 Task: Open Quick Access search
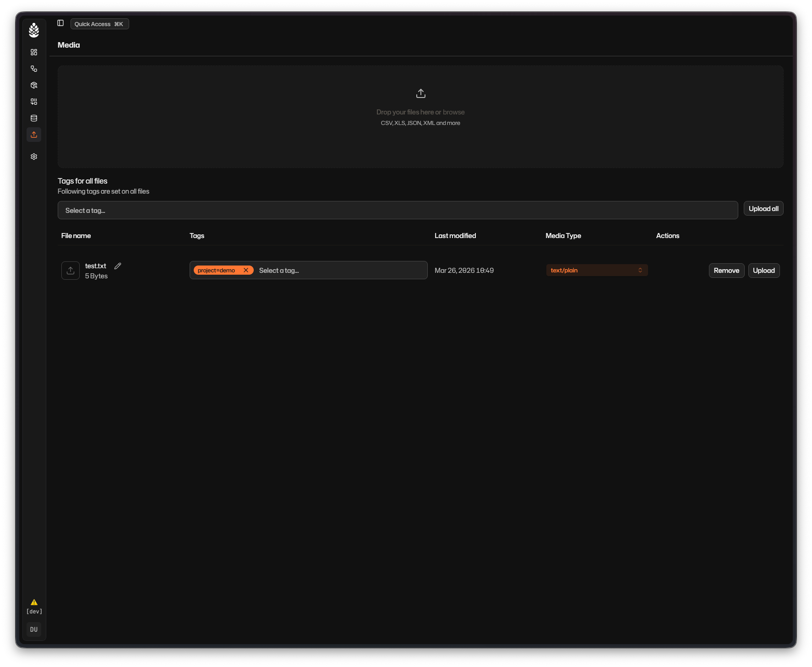click(99, 23)
